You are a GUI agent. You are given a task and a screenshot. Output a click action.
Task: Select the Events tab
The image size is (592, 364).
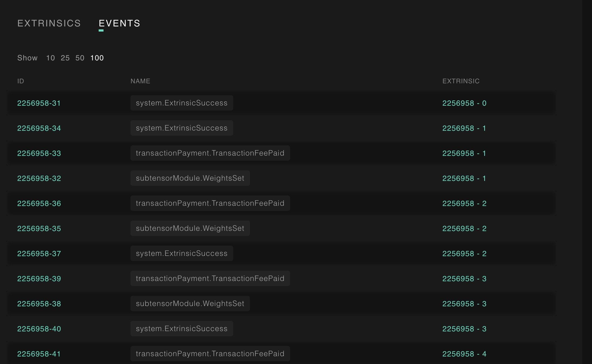coord(120,23)
